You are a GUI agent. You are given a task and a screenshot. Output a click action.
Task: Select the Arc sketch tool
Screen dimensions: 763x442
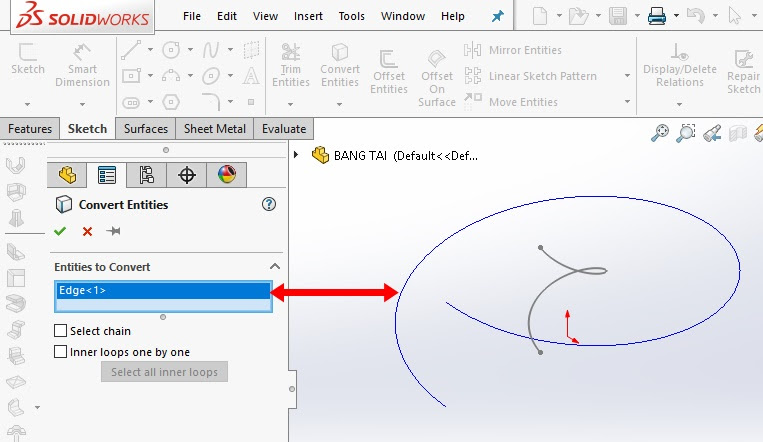point(171,76)
